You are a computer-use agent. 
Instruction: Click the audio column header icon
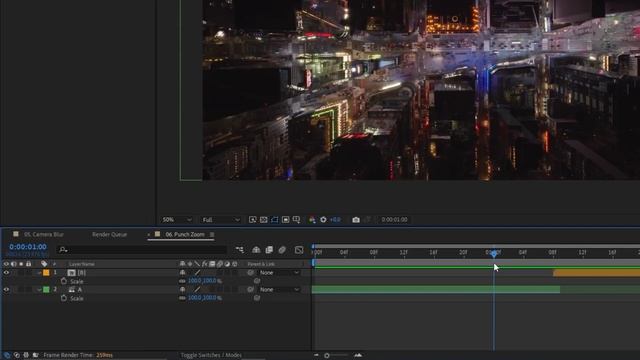click(x=14, y=264)
